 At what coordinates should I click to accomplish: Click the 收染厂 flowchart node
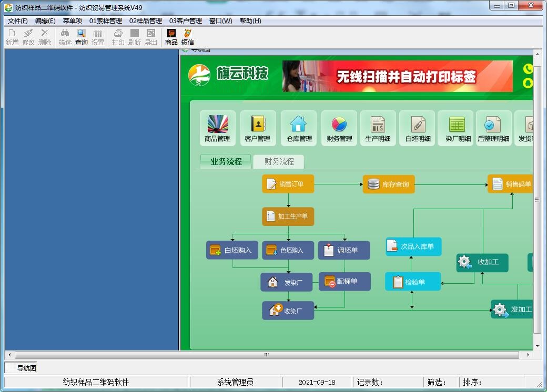(288, 311)
